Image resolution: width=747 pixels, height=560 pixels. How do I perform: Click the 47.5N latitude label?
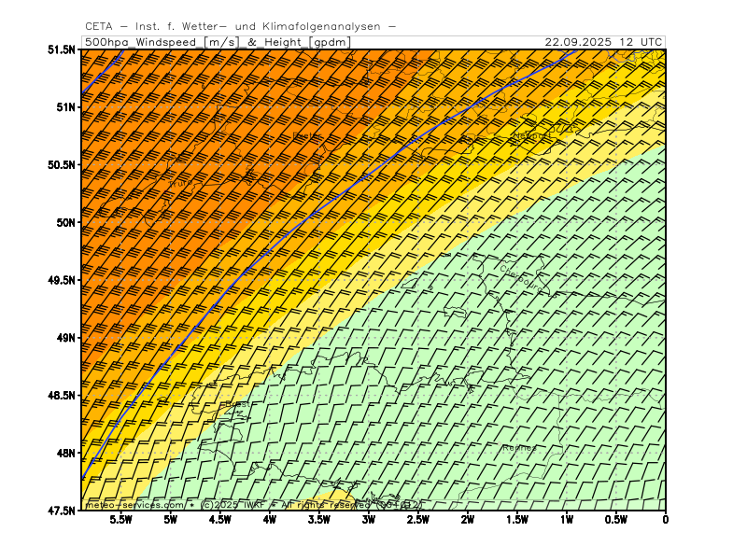(62, 511)
